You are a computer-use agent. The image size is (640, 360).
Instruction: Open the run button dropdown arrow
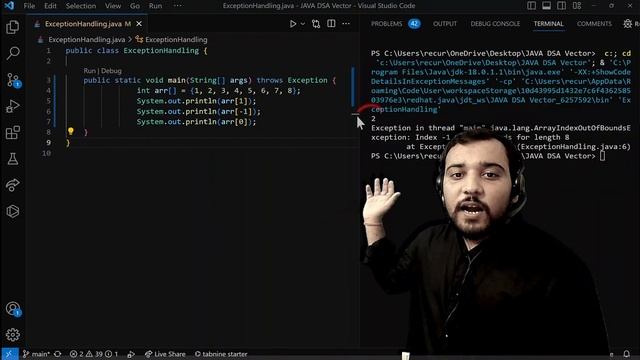point(303,24)
